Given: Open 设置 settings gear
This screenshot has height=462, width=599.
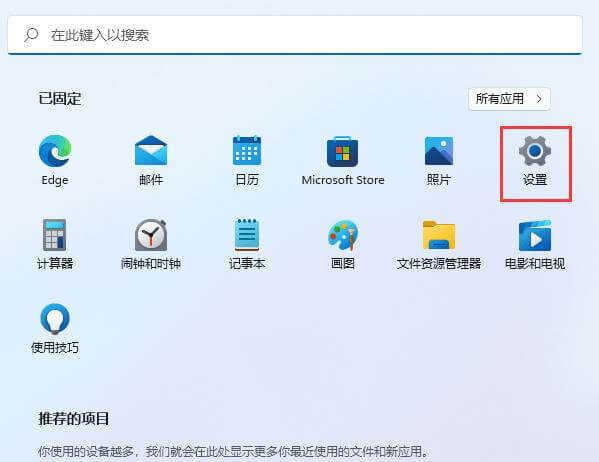Looking at the screenshot, I should point(535,160).
